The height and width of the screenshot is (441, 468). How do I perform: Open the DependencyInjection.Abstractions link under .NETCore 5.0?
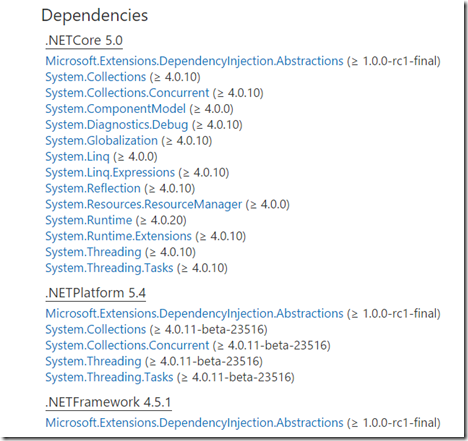point(194,61)
